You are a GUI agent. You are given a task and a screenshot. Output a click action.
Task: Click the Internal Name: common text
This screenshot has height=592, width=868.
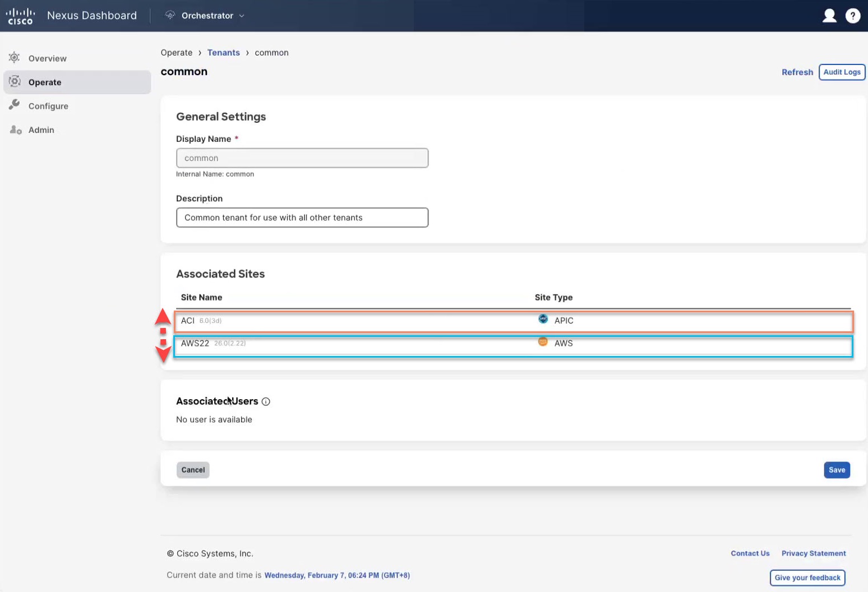coord(215,174)
